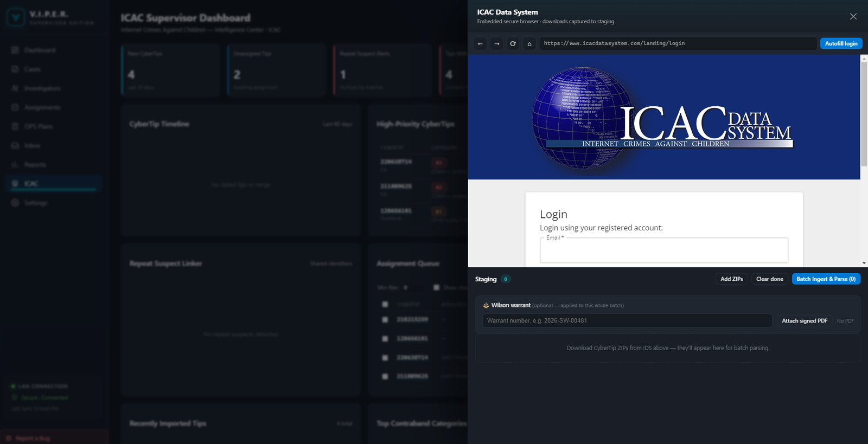Open Inbox in the V.I.P.E.R. sidebar

click(53, 145)
